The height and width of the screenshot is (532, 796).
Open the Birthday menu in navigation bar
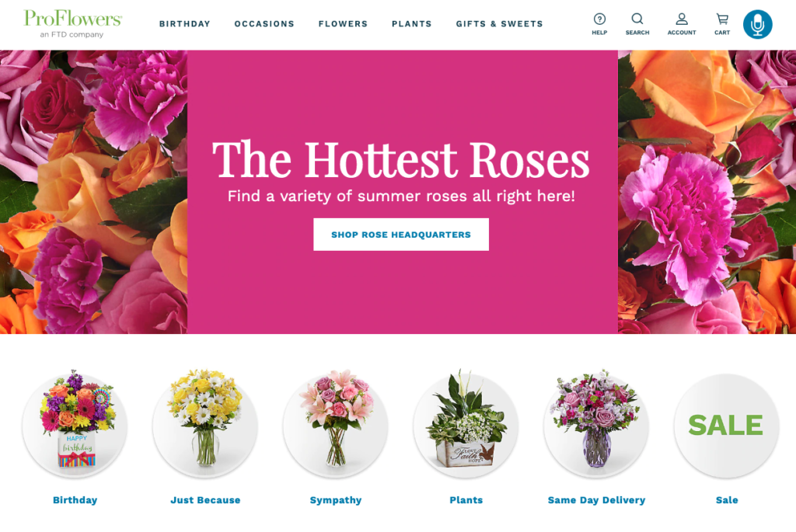click(x=185, y=24)
